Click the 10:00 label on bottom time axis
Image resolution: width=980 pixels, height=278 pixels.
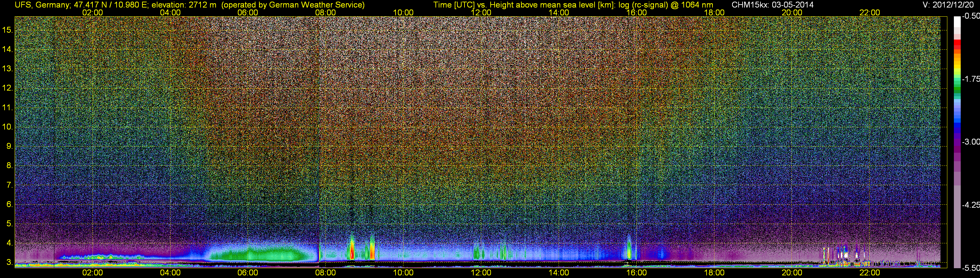coord(403,273)
